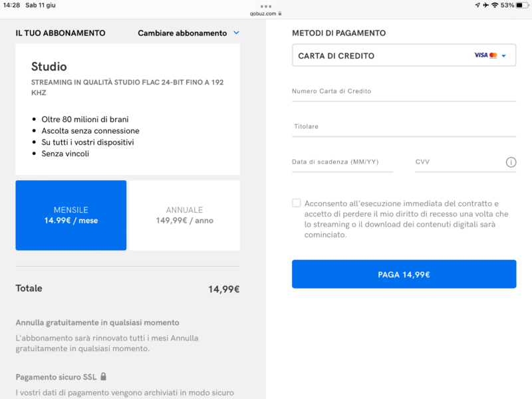
Task: Tap the Wi-Fi status icon
Action: tap(495, 5)
